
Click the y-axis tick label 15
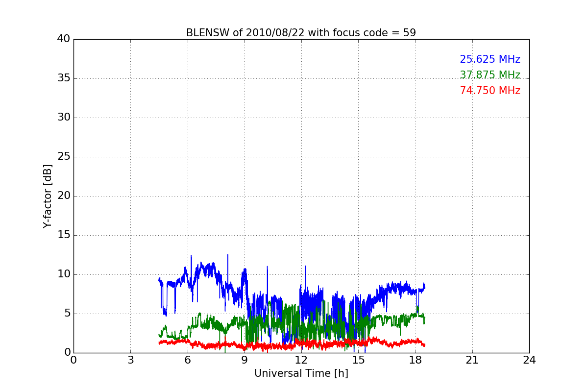[x=64, y=235]
